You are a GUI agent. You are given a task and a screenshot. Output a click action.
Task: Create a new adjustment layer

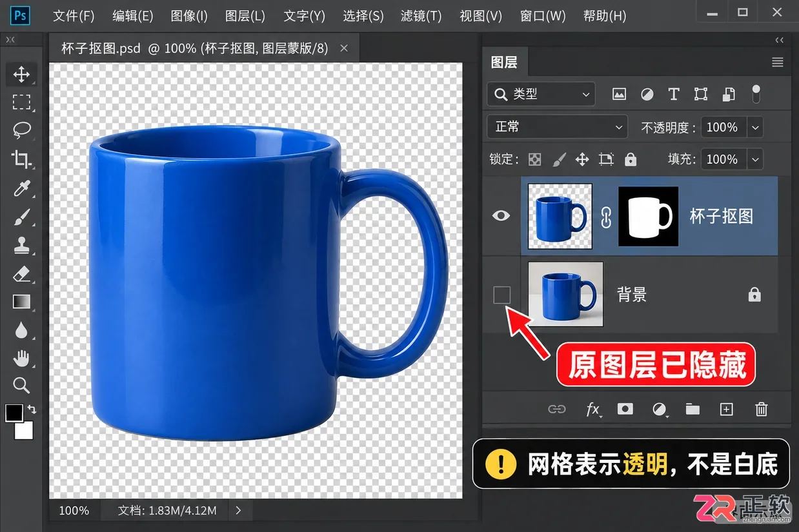click(659, 409)
